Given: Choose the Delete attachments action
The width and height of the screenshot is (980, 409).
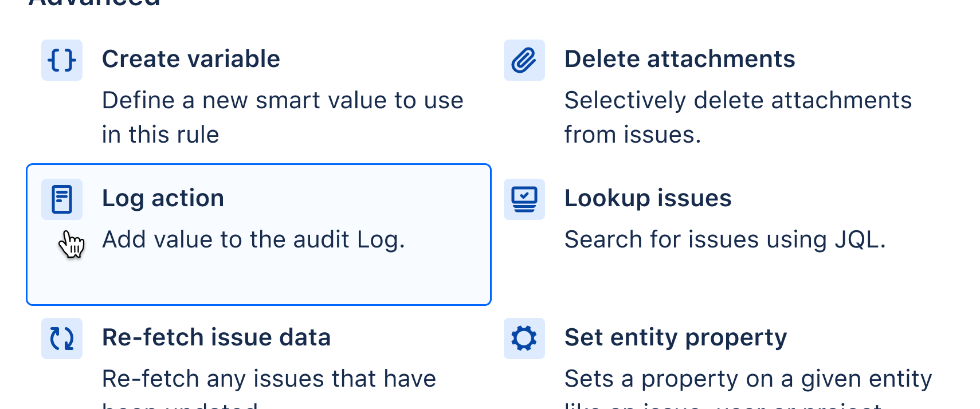Looking at the screenshot, I should pos(680,58).
